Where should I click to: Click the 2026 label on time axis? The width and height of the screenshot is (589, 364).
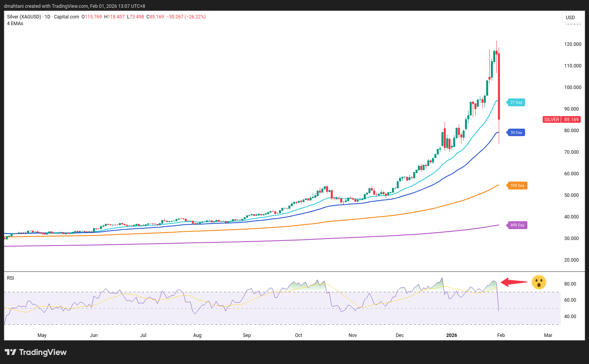452,335
